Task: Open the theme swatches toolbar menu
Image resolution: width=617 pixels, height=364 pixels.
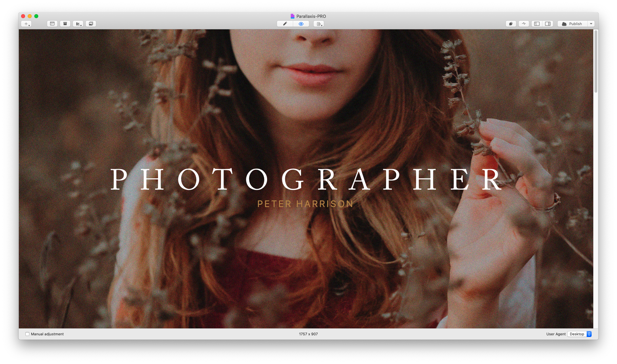Action: click(x=78, y=24)
